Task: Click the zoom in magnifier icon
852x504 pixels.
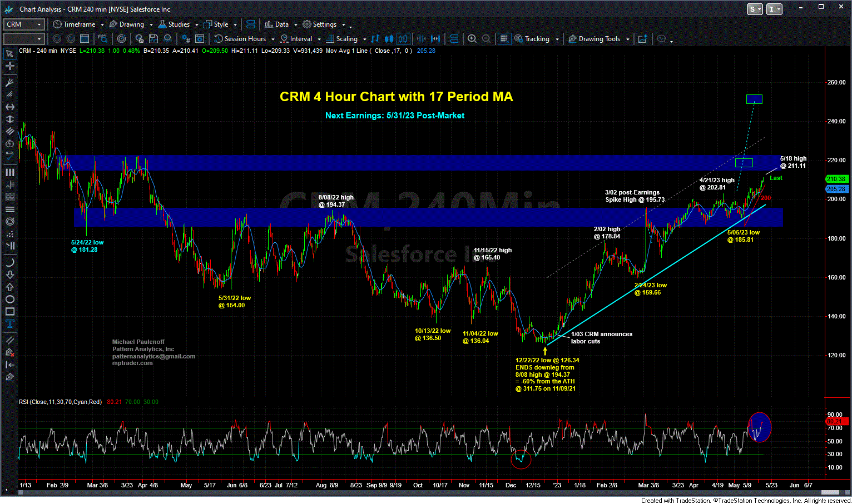Action: click(472, 39)
